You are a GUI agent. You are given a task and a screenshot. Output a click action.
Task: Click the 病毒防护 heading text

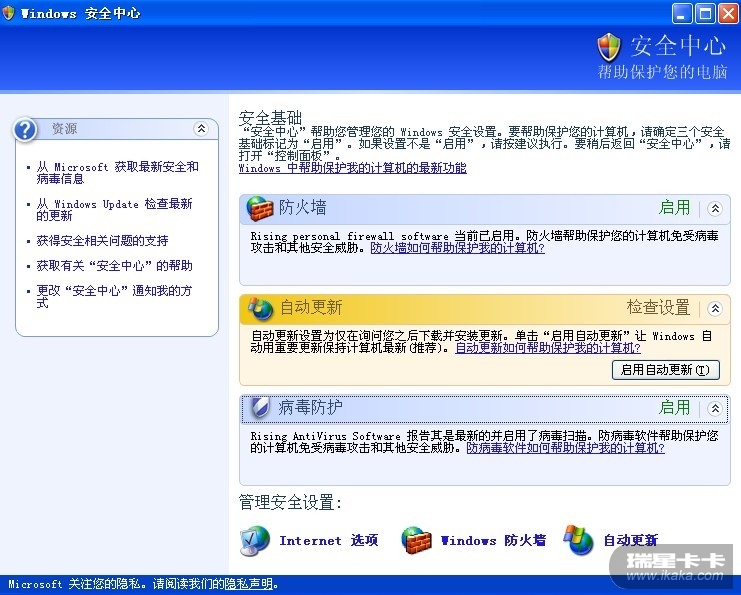point(310,407)
